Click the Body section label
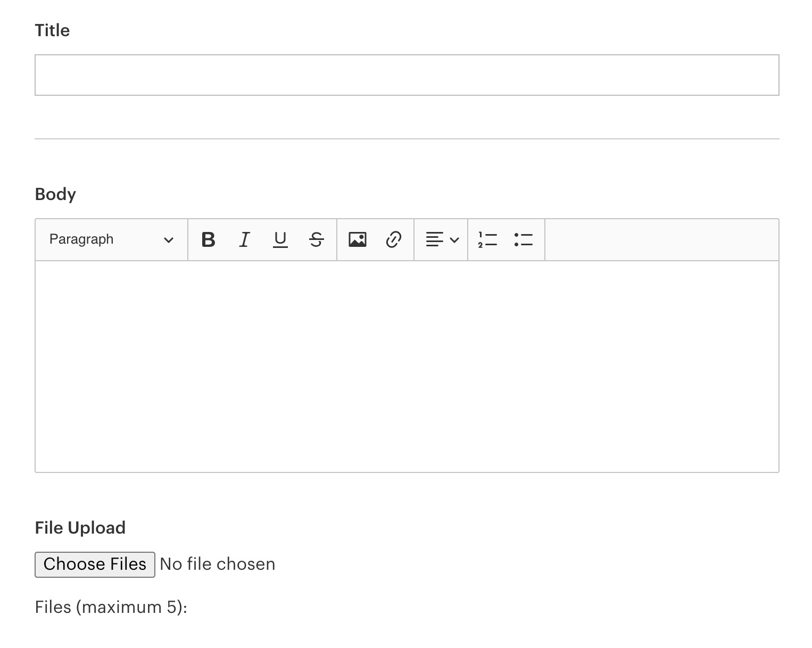The image size is (812, 648). pyautogui.click(x=55, y=195)
